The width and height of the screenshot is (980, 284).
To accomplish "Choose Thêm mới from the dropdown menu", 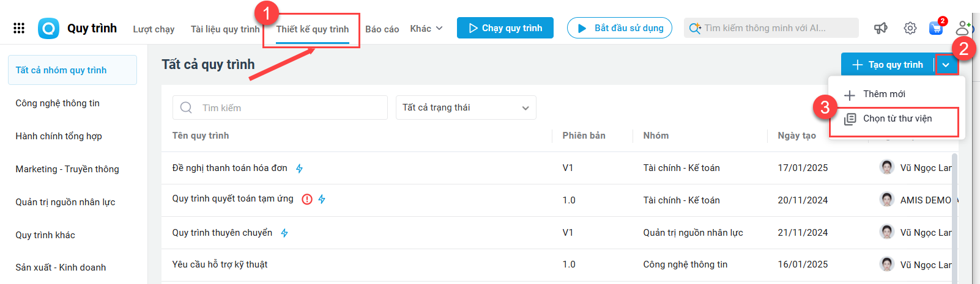I will click(884, 94).
